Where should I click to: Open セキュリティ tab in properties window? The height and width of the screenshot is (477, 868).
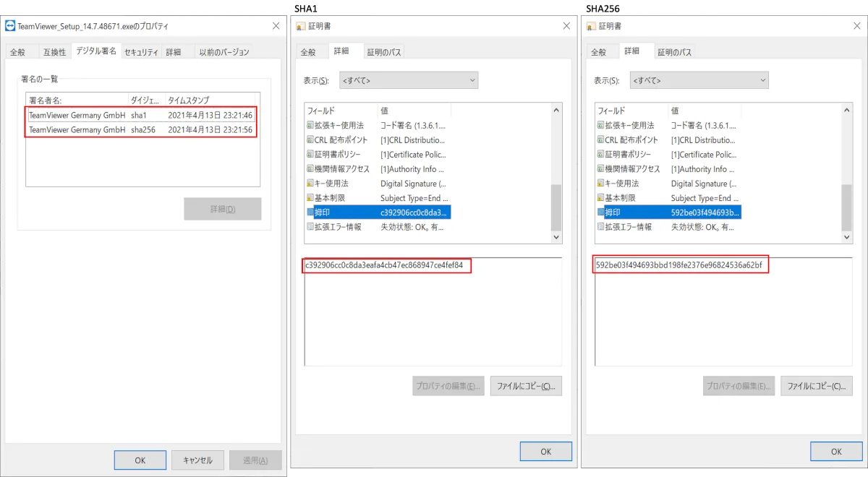coord(141,52)
